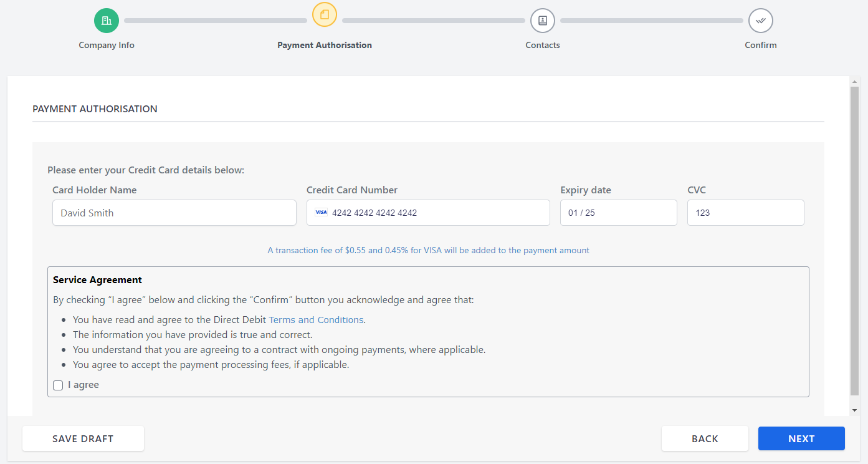868x464 pixels.
Task: Click the 'payment processing fees' bullet
Action: pos(211,365)
